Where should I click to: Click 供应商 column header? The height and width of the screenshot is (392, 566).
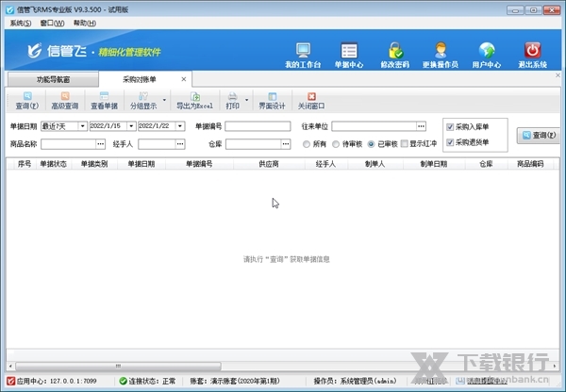[269, 164]
